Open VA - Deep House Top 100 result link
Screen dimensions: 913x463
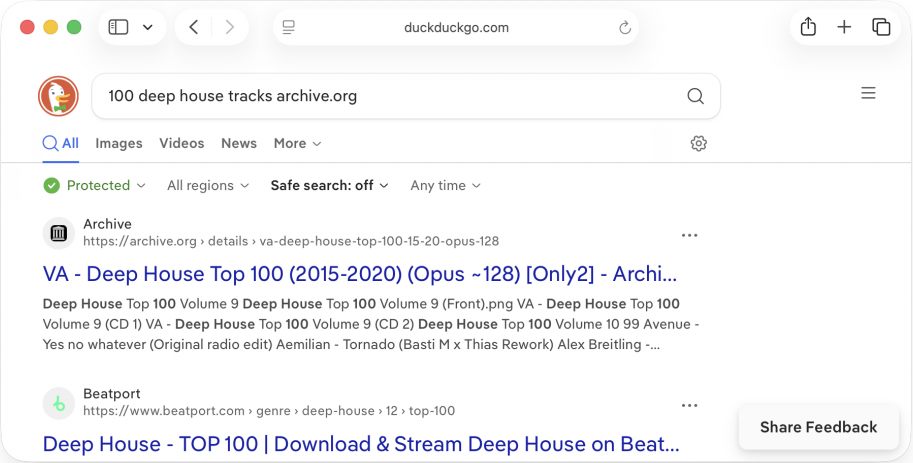point(360,274)
